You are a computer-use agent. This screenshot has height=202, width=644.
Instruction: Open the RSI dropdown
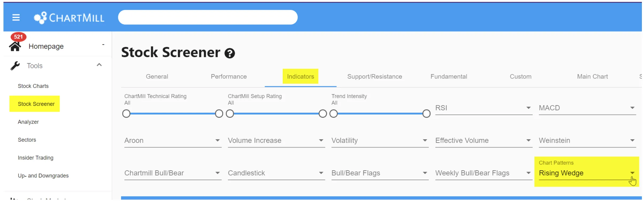point(483,108)
